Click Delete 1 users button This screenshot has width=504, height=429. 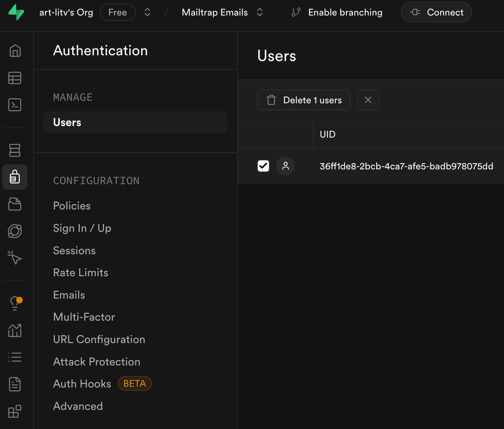pyautogui.click(x=304, y=100)
